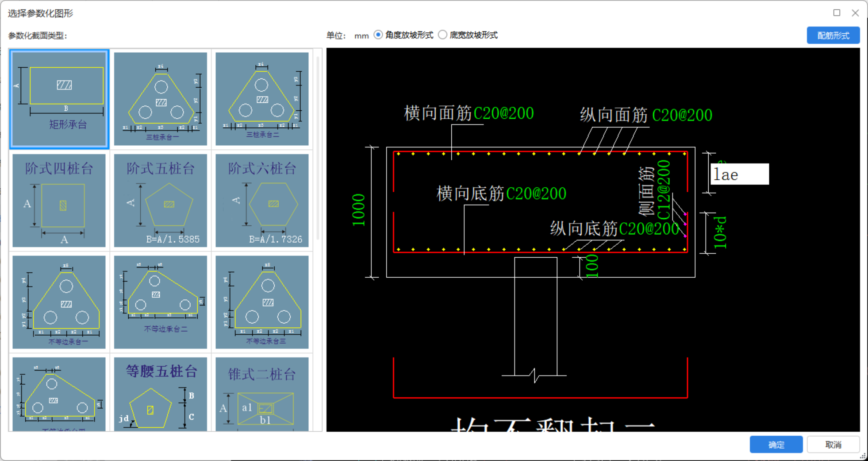
Task: Edit the lae input field
Action: coord(740,174)
